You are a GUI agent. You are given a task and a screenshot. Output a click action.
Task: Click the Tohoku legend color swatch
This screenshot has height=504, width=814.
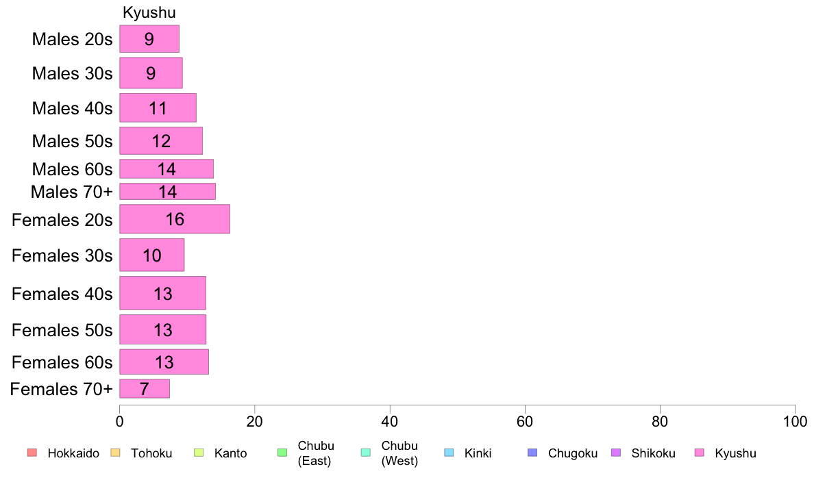115,453
